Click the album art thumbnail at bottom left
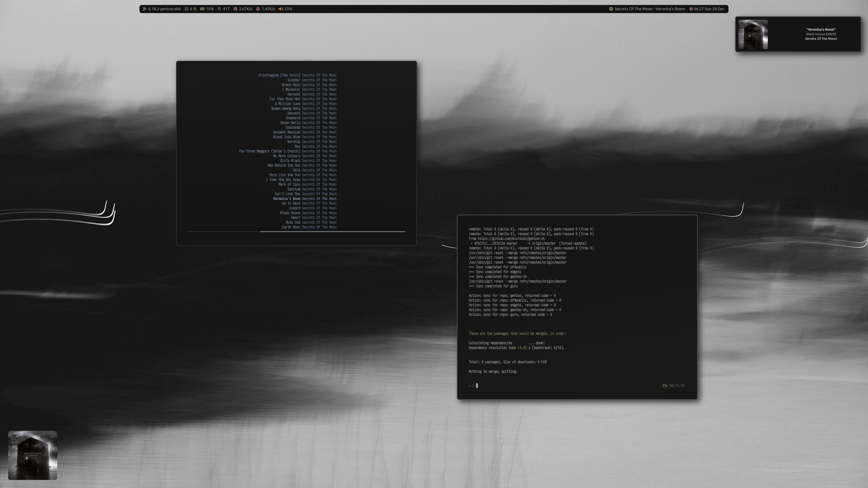Image resolution: width=868 pixels, height=488 pixels. pyautogui.click(x=33, y=455)
